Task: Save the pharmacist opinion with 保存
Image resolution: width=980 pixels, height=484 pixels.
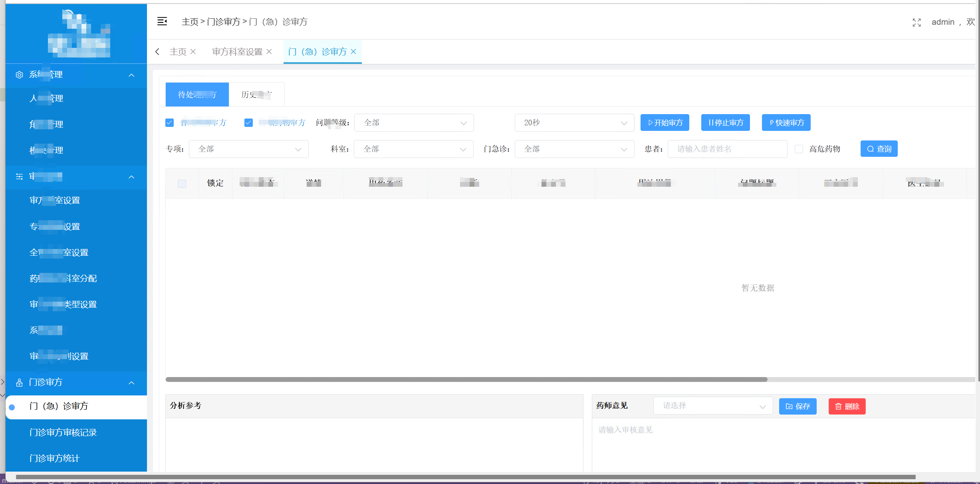Action: (798, 406)
